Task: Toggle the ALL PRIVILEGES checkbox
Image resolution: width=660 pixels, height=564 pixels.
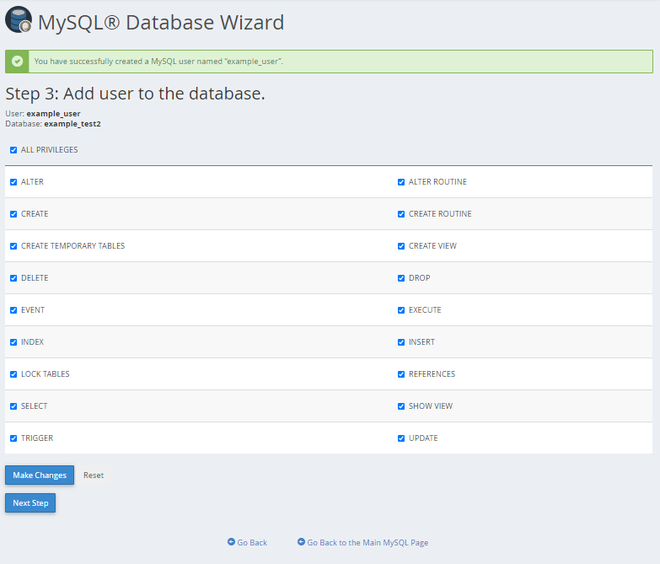Action: coord(13,150)
